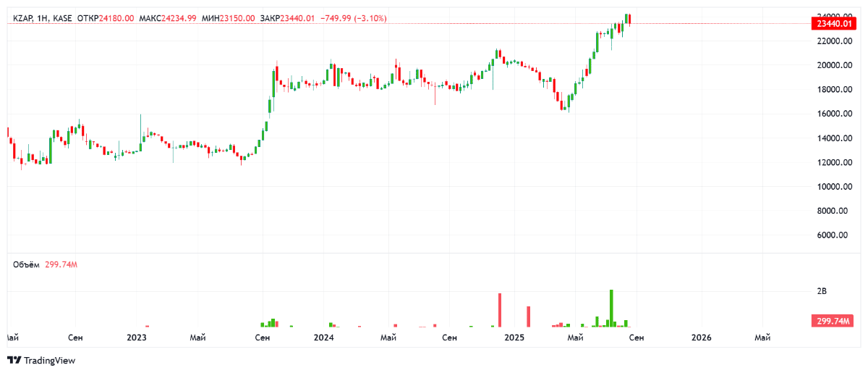
Task: Click the tallest red volume bar
Action: point(500,310)
